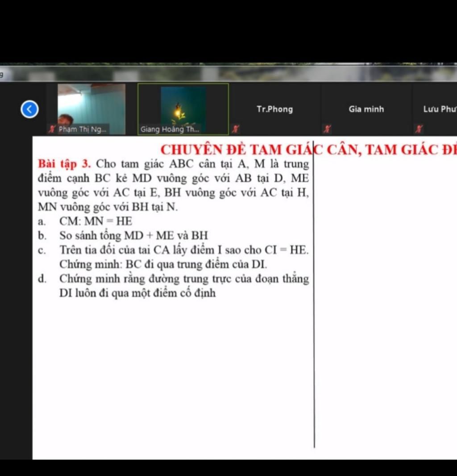The height and width of the screenshot is (476, 457).
Task: Click the line 'So sánh tổng MD + ME và BH'
Action: pyautogui.click(x=133, y=236)
